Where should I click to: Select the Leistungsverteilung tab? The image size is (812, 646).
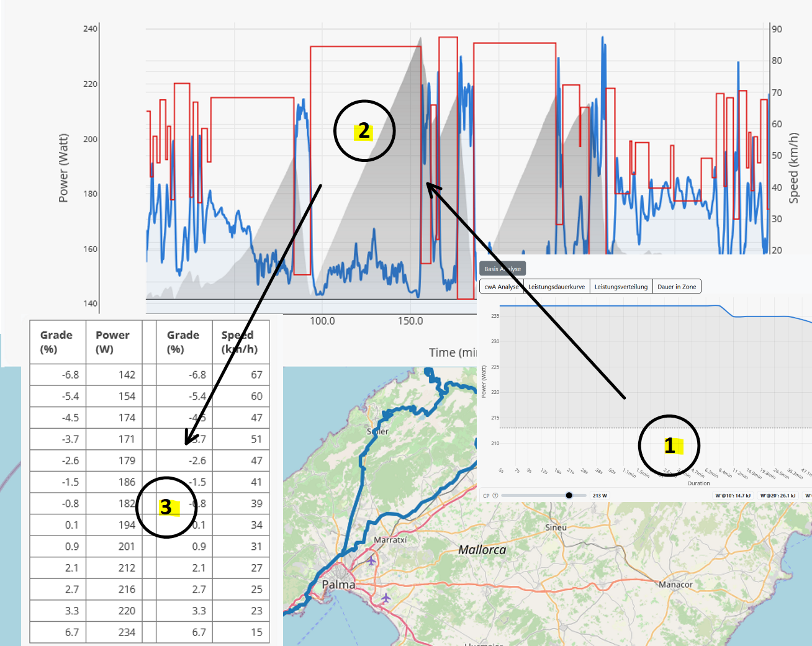coord(621,286)
